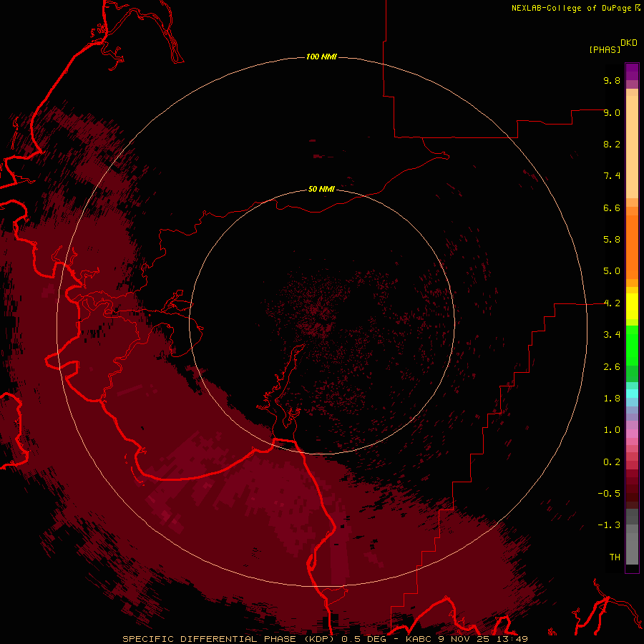Click the light peach band of color bar

coord(632,147)
